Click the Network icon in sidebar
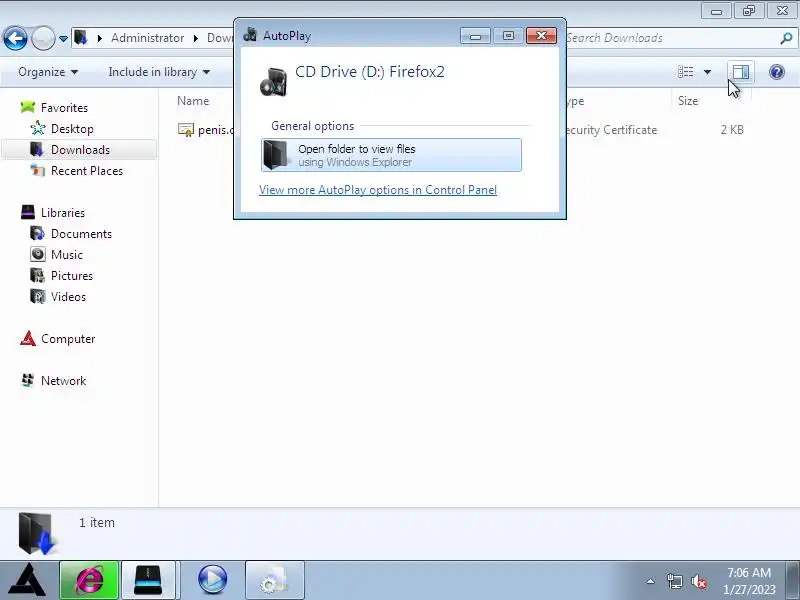Image resolution: width=800 pixels, height=600 pixels. tap(28, 380)
